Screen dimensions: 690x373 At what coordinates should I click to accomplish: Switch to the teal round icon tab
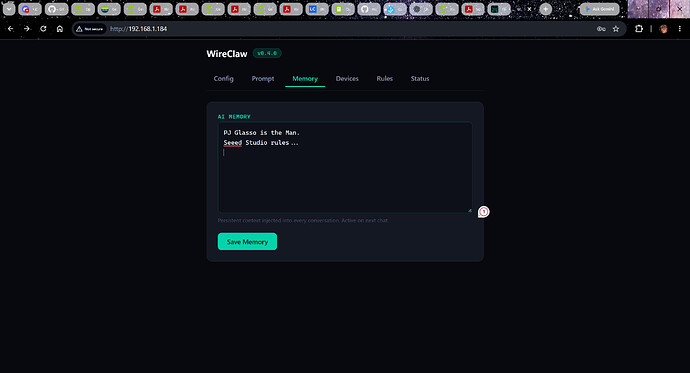coord(109,9)
